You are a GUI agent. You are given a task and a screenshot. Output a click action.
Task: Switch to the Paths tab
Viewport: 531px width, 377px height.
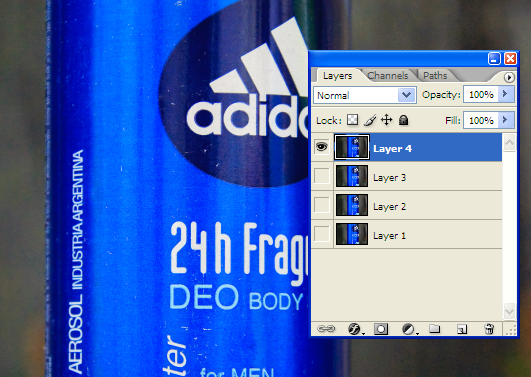click(435, 76)
